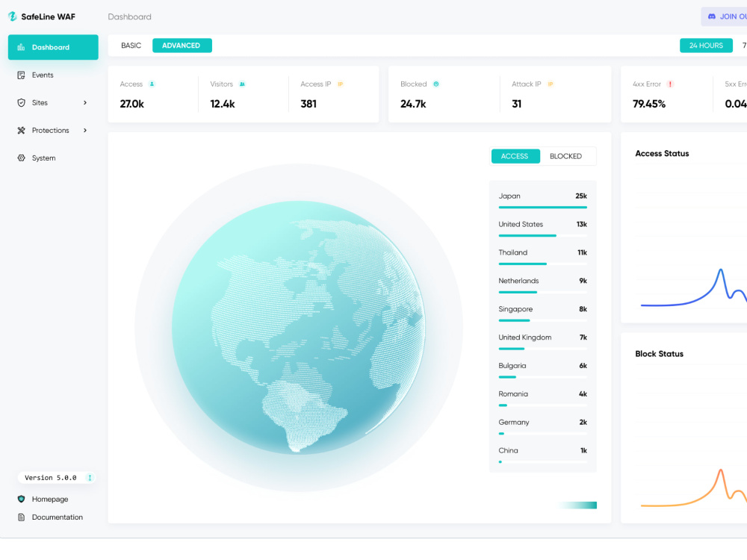Click the Thailand access progress bar
This screenshot has width=747, height=560.
[x=542, y=264]
